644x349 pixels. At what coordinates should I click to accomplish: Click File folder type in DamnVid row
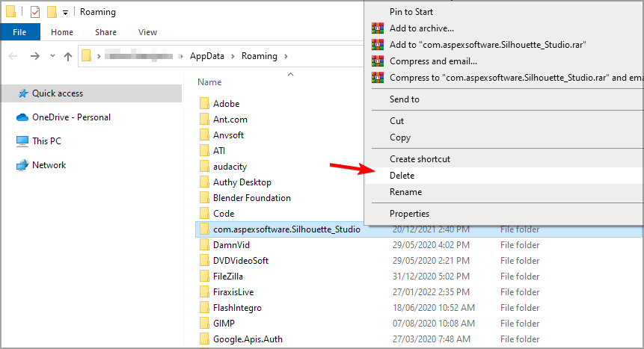point(520,244)
